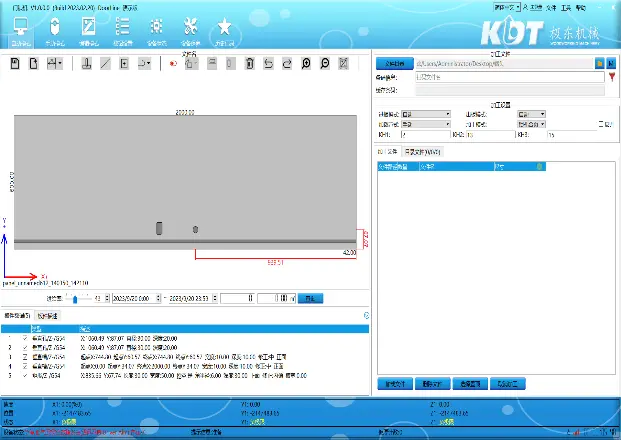Click the KH2 input field
Screen dimensions: 621x440
490,135
